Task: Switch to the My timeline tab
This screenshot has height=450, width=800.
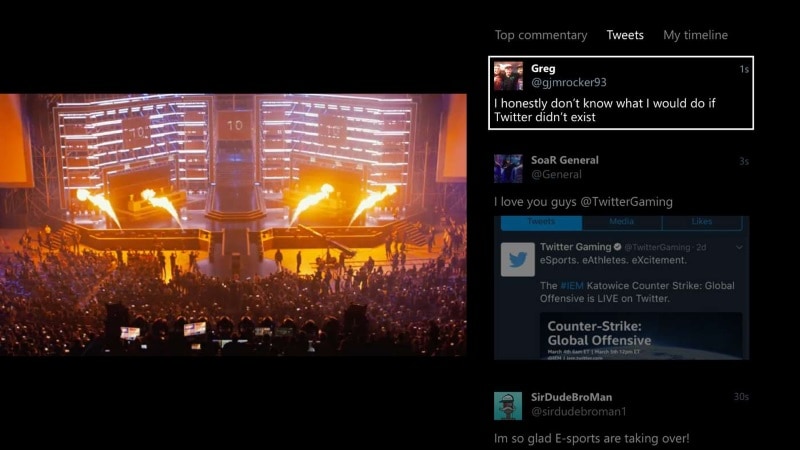Action: pyautogui.click(x=695, y=35)
